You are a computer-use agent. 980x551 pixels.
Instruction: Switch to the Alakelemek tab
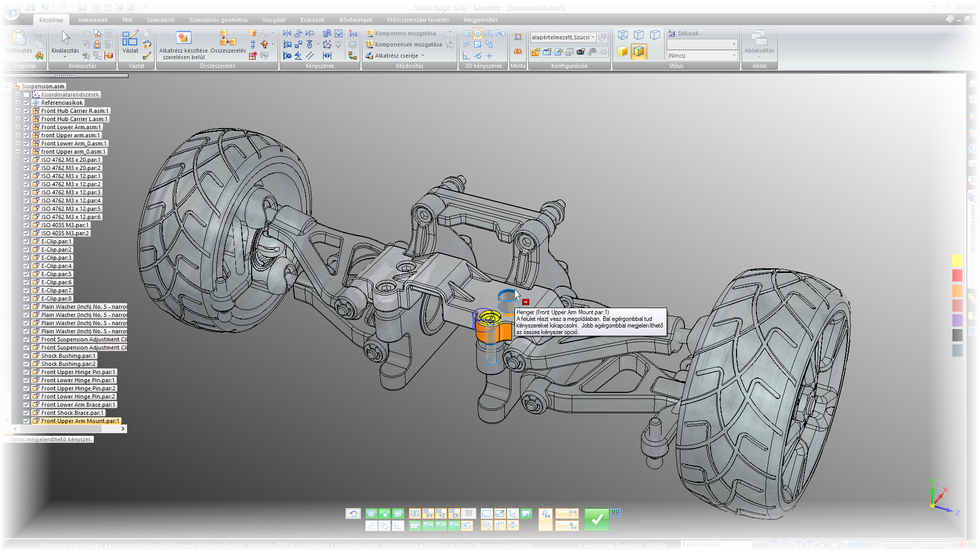coord(92,20)
